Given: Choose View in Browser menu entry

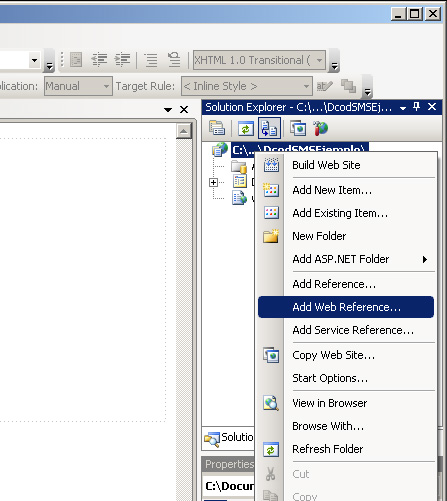Looking at the screenshot, I should (x=346, y=403).
